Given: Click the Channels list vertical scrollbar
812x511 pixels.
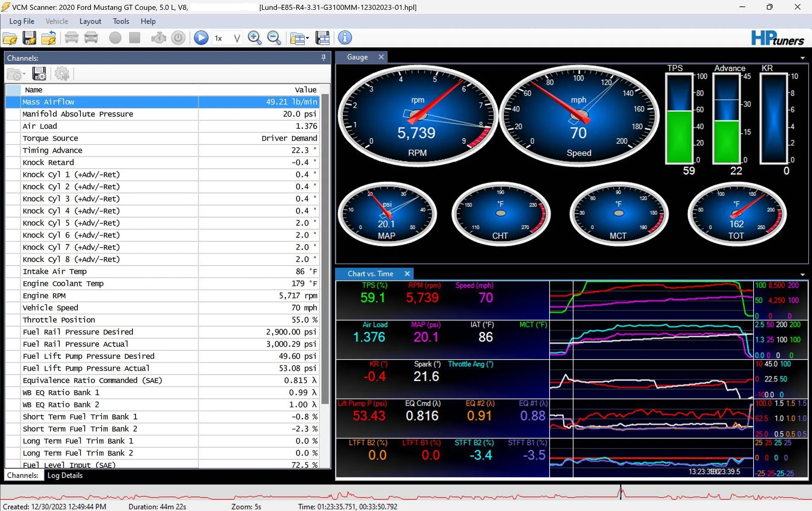Looking at the screenshot, I should coord(325,248).
